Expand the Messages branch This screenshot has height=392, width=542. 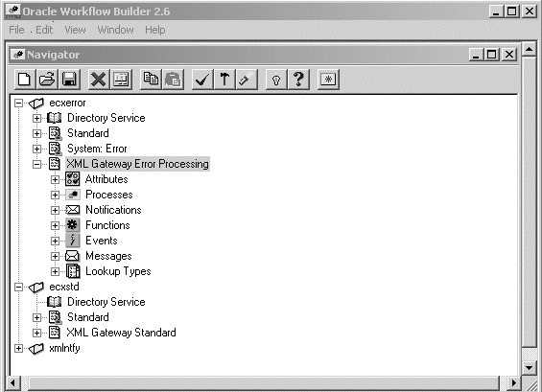click(x=55, y=256)
